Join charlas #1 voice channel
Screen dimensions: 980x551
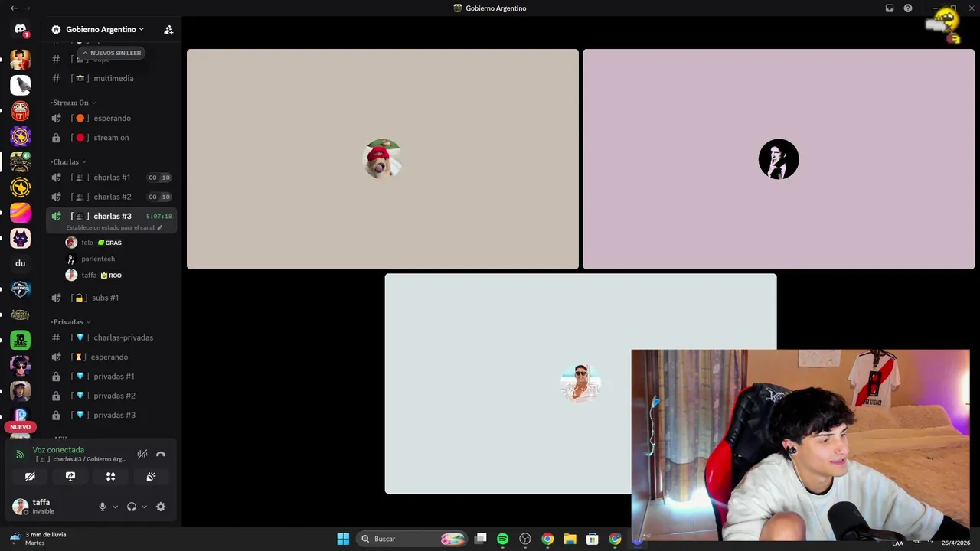click(112, 178)
